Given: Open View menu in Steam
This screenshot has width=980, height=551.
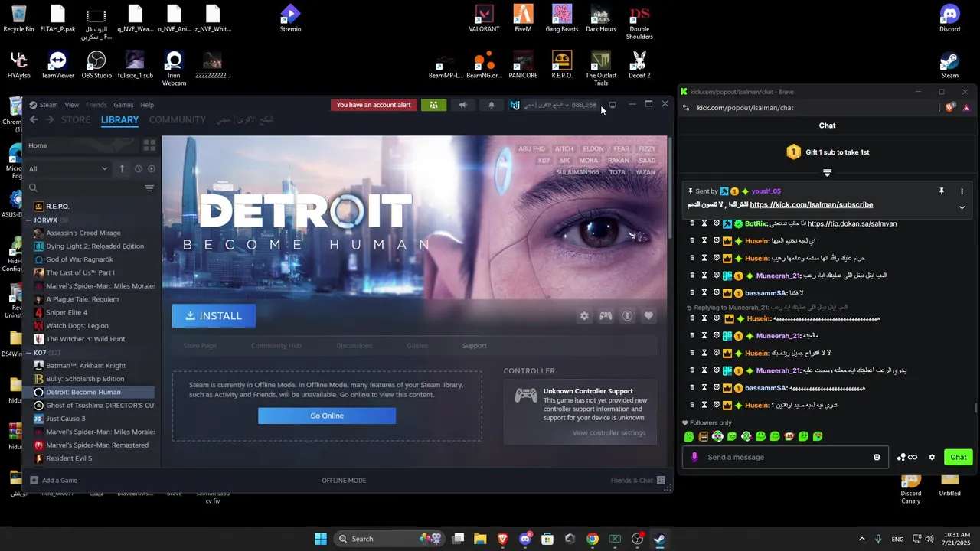Looking at the screenshot, I should coord(72,105).
